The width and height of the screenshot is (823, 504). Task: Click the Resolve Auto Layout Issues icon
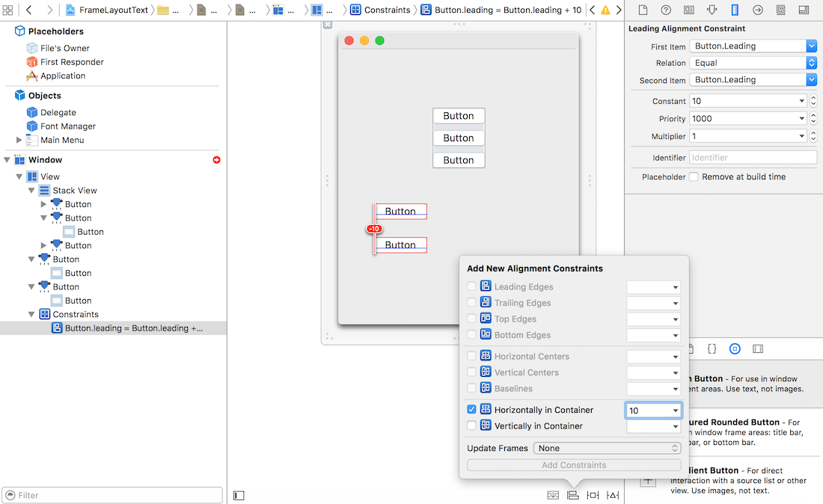coord(613,495)
